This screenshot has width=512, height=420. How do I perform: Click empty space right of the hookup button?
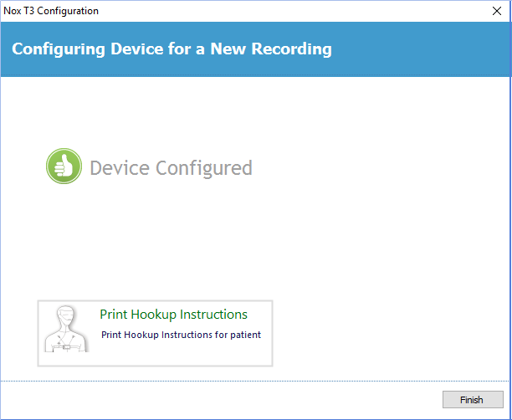click(x=385, y=333)
